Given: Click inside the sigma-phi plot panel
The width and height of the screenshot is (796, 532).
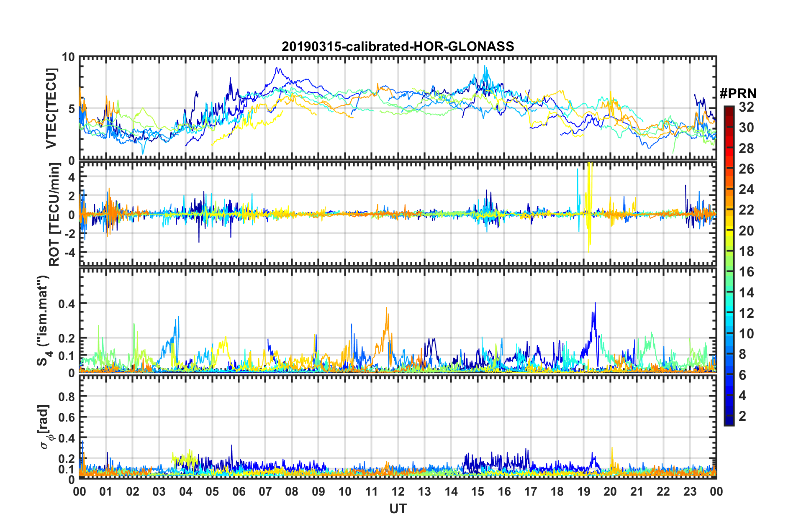Looking at the screenshot, I should point(398,427).
